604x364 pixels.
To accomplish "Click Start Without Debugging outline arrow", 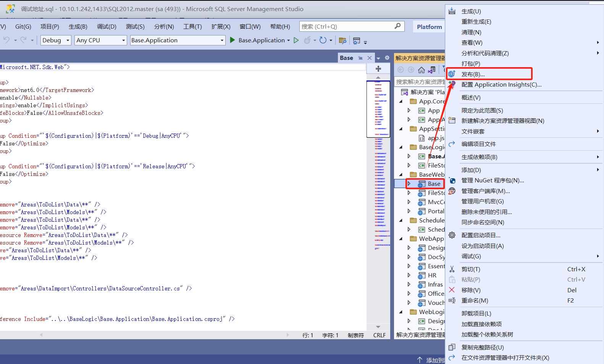I will pyautogui.click(x=296, y=40).
